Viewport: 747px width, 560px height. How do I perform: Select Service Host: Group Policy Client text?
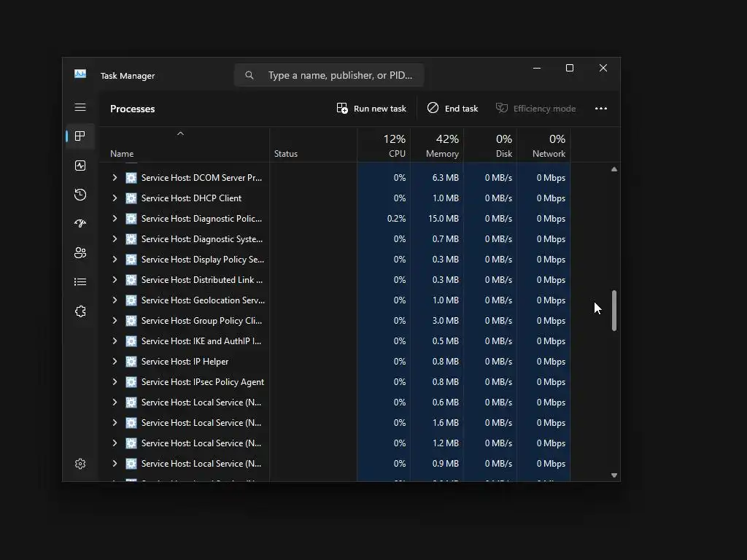[201, 321]
